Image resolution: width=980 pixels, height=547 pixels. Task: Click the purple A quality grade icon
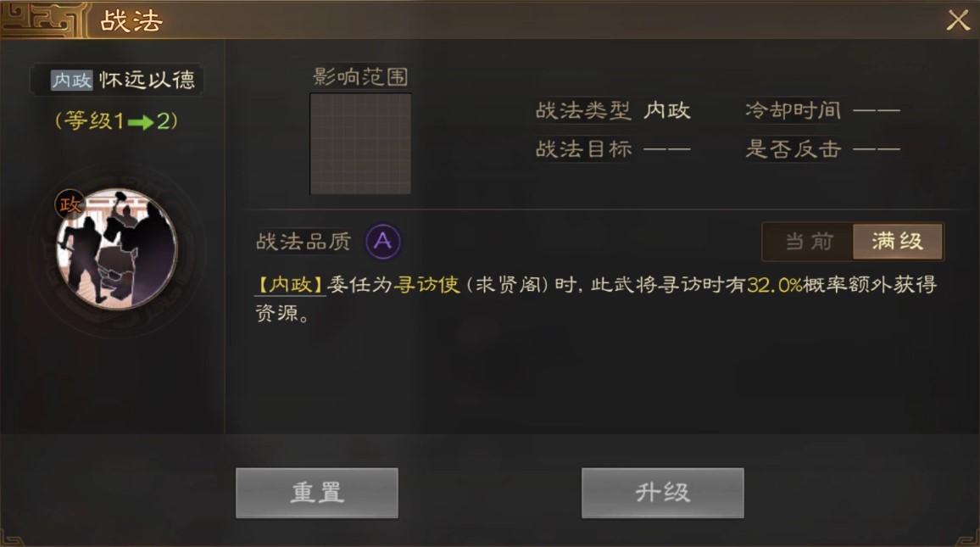[382, 242]
